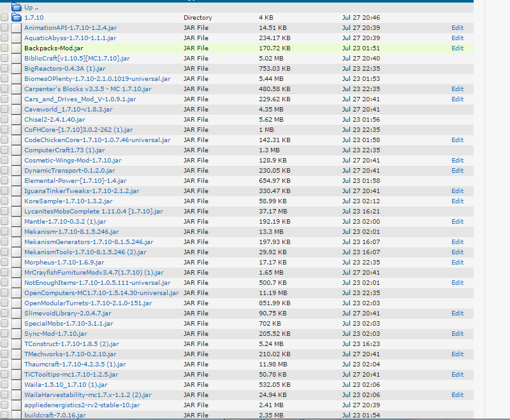Screen dimensions: 510x420
Task: Click Edit for CodeChickenCore-1.7.10-1.0.7.46-universal.jar
Action: coord(457,140)
